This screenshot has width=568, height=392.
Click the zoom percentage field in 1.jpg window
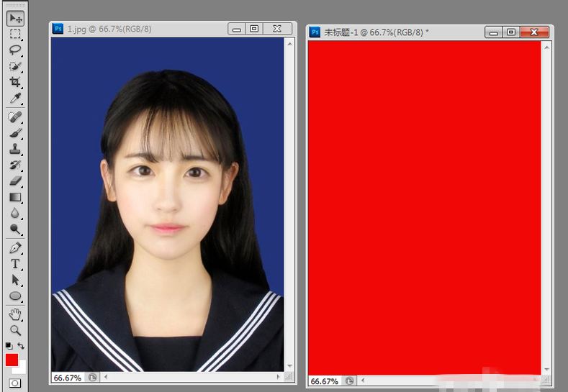pos(67,377)
